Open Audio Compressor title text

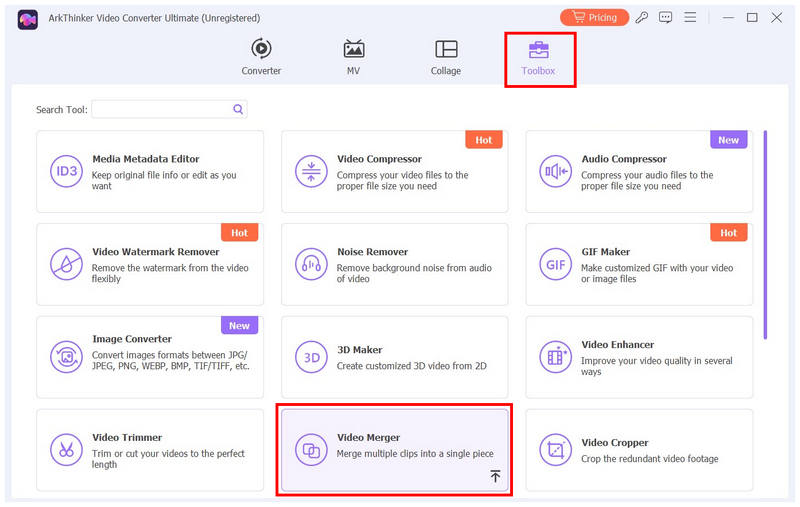624,159
